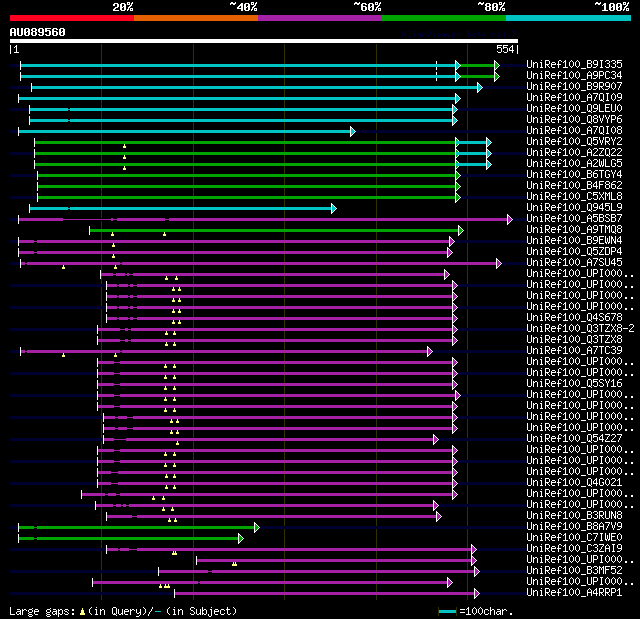Image resolution: width=640 pixels, height=619 pixels.
Task: Click the arrowhead ending the UniRef100_A5BSB7 alignment
Action: pyautogui.click(x=510, y=220)
